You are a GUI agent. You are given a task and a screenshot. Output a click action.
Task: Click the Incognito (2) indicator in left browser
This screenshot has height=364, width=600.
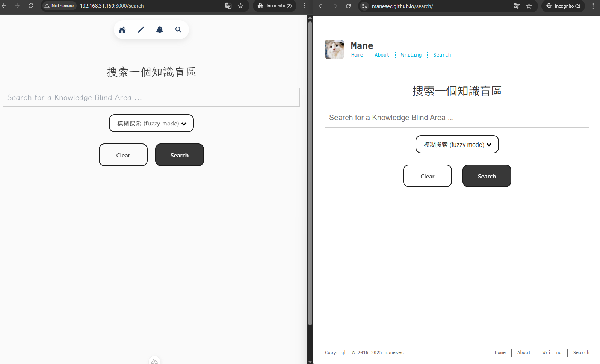point(275,6)
